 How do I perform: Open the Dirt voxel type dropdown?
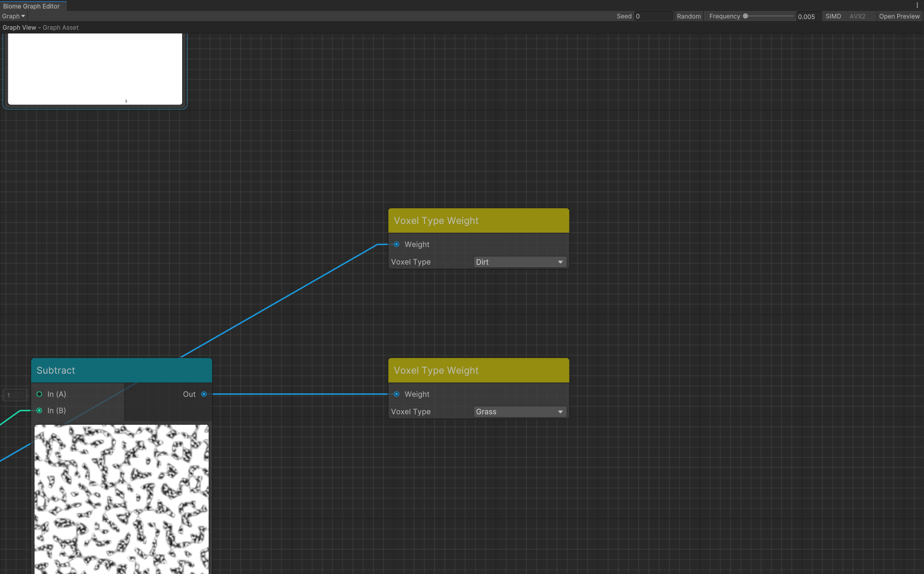click(x=519, y=262)
